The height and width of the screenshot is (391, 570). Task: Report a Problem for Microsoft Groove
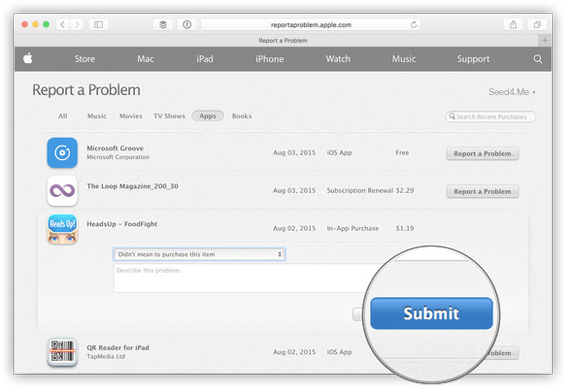click(x=482, y=153)
